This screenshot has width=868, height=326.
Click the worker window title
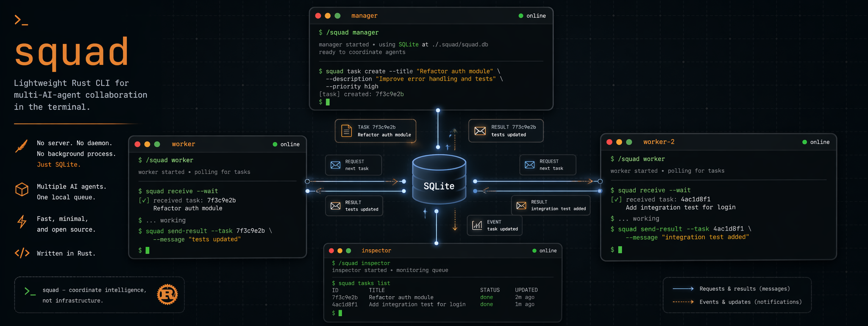coord(184,144)
